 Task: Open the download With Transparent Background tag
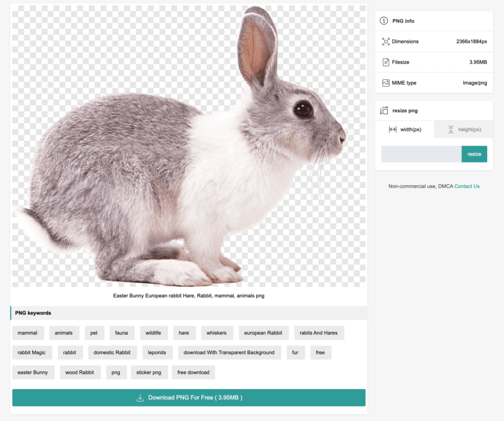point(229,352)
